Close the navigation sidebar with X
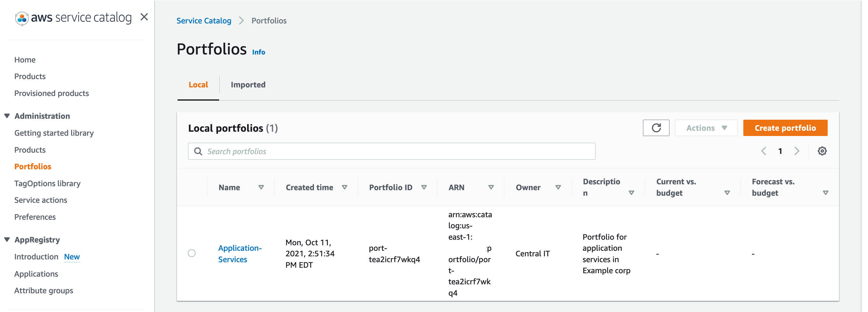The width and height of the screenshot is (868, 312). coord(144,17)
